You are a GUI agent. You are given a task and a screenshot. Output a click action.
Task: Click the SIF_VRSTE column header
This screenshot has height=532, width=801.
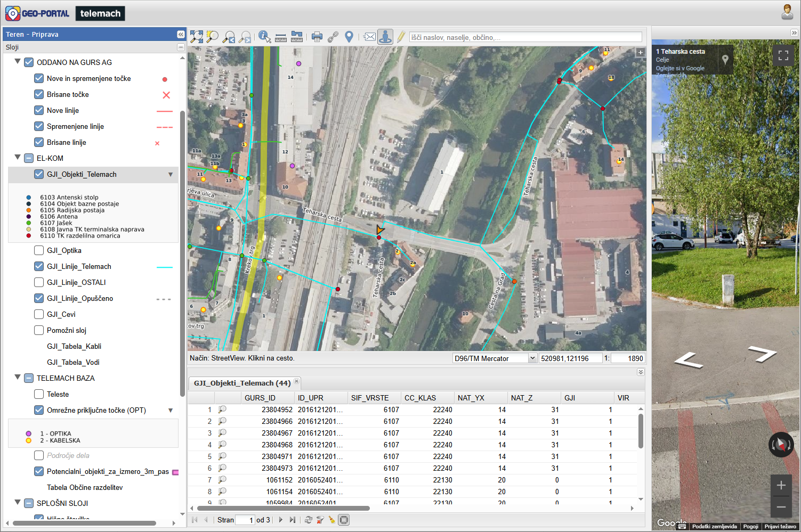tap(370, 398)
